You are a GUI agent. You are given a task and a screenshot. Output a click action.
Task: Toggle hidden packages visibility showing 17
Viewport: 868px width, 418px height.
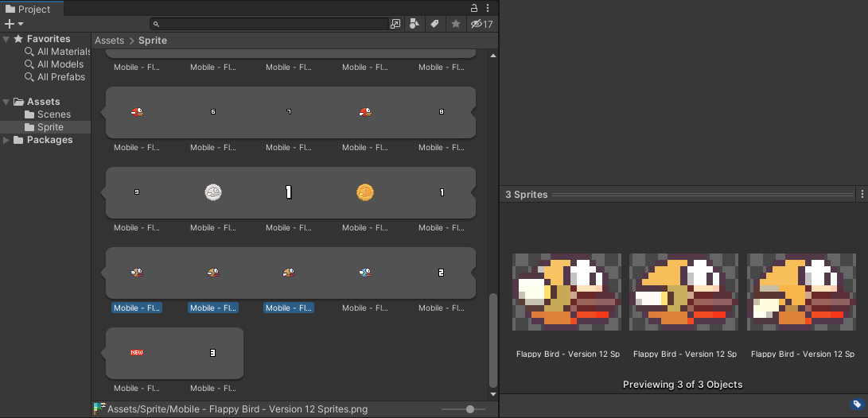(481, 24)
